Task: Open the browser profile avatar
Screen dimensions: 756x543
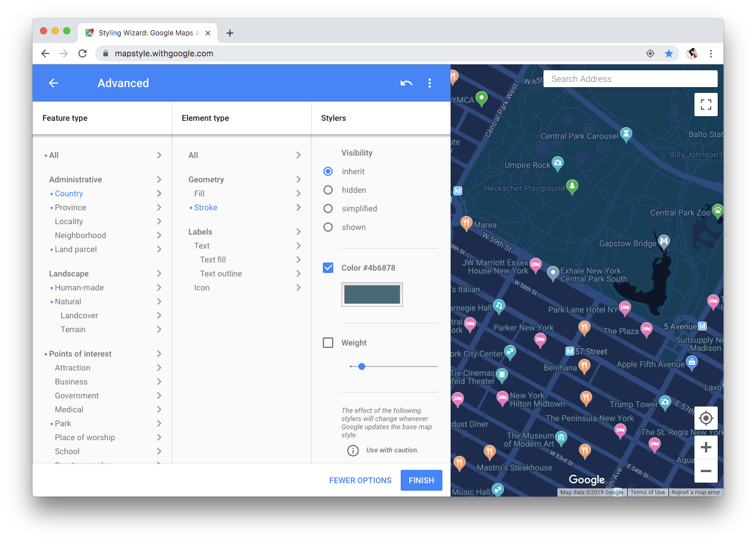Action: pyautogui.click(x=692, y=53)
